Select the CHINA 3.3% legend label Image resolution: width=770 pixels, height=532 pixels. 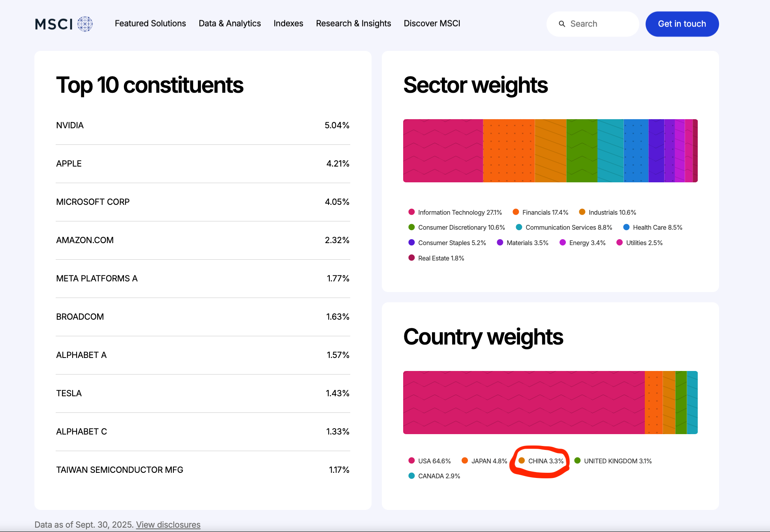tap(546, 461)
